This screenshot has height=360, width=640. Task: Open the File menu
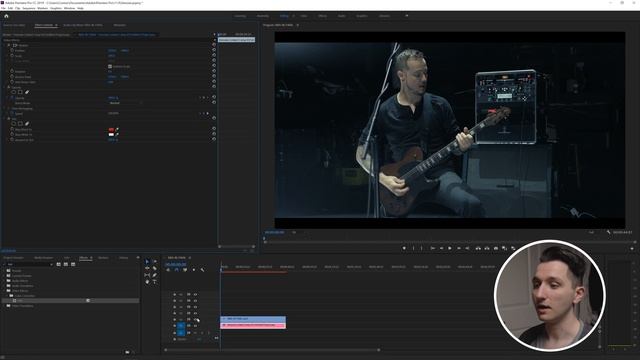click(x=3, y=8)
